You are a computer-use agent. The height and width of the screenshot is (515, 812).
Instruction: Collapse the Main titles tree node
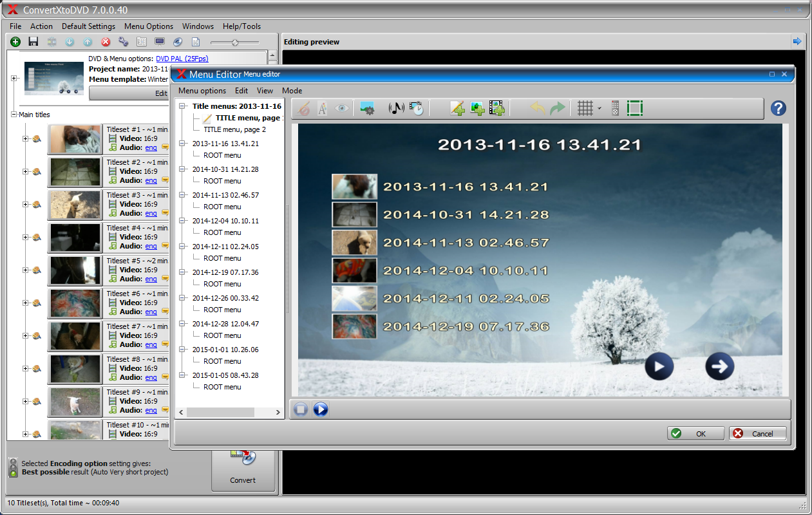pos(14,115)
